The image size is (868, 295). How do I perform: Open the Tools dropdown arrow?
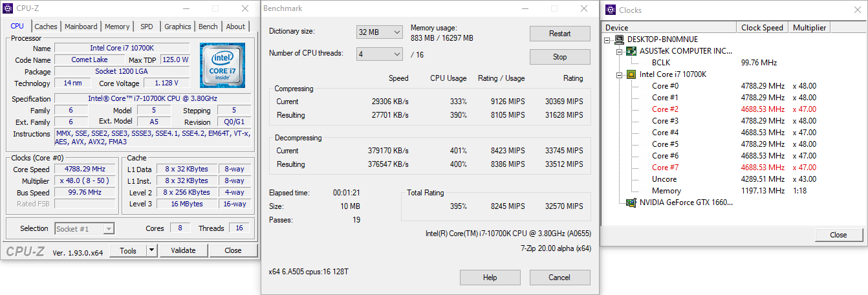click(x=151, y=250)
